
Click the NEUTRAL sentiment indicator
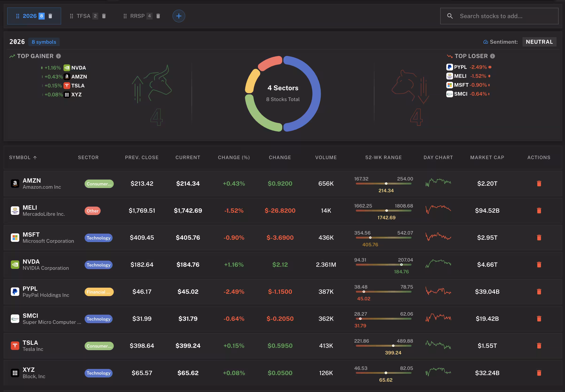[539, 42]
